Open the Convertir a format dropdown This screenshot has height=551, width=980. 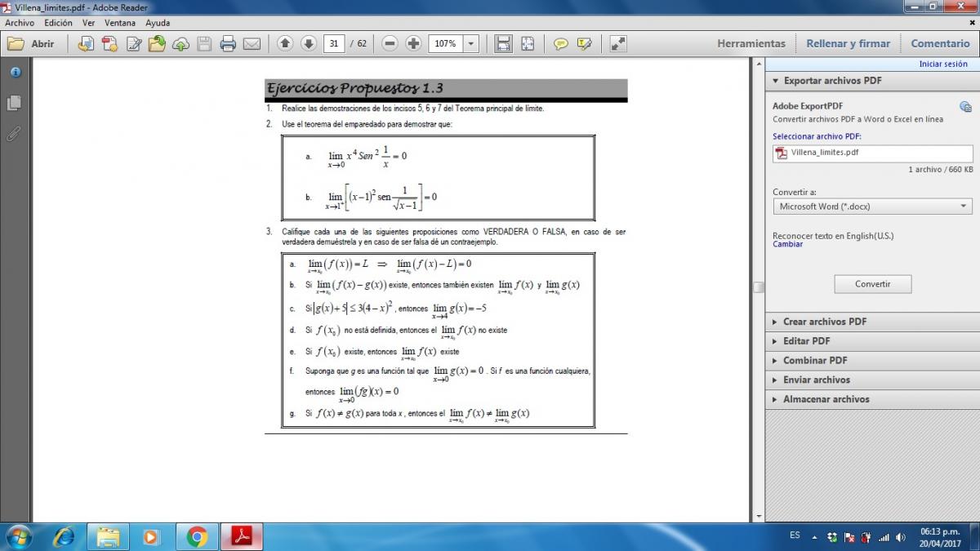tap(872, 207)
